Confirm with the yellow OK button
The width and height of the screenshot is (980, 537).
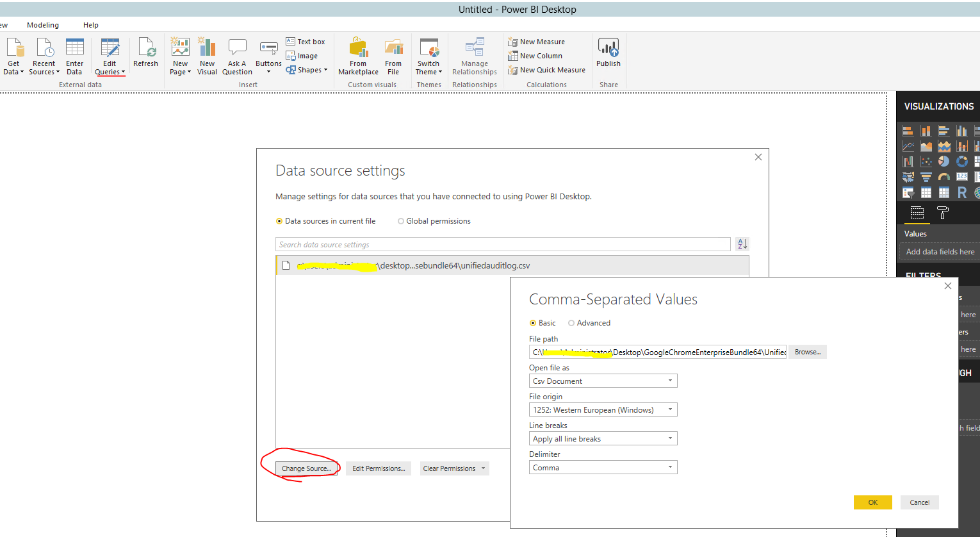pos(872,502)
